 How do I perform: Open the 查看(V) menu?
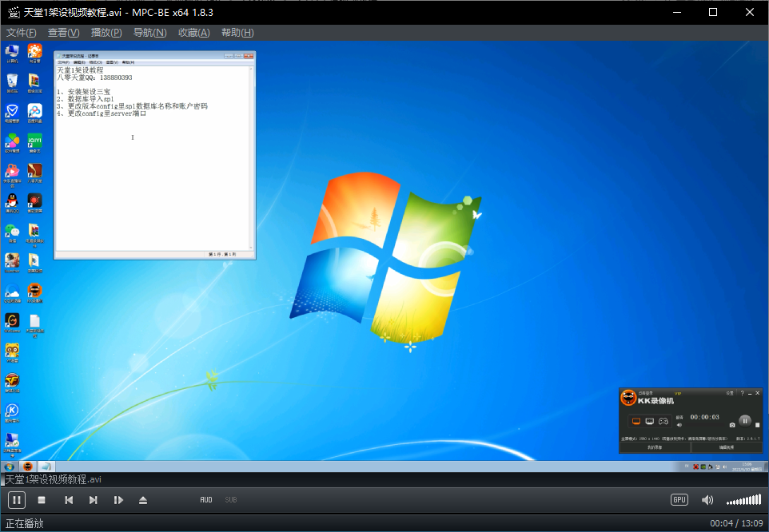pyautogui.click(x=64, y=33)
